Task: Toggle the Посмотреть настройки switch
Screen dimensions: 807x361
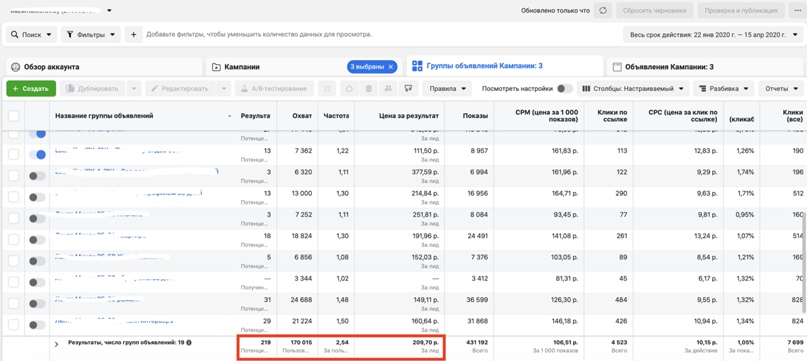Action: [565, 89]
